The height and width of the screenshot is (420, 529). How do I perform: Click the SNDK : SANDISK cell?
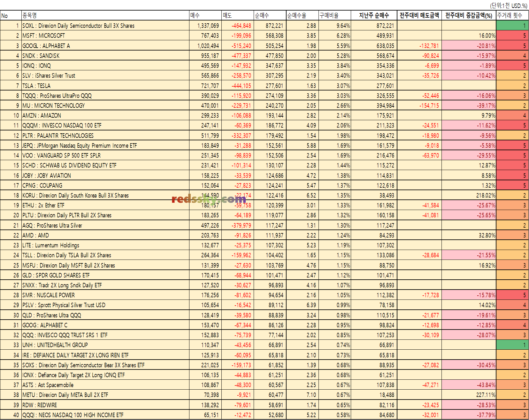105,56
